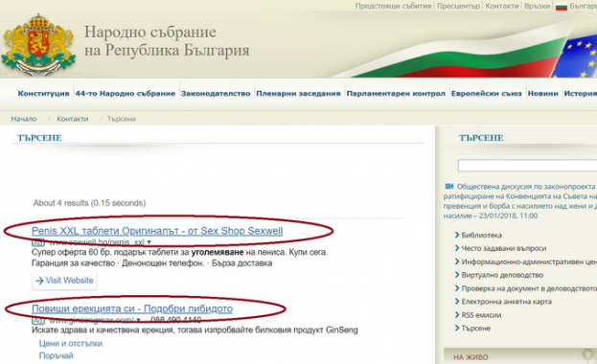Open Виртуално деловодство in sidebar
The width and height of the screenshot is (597, 364).
coord(502,275)
